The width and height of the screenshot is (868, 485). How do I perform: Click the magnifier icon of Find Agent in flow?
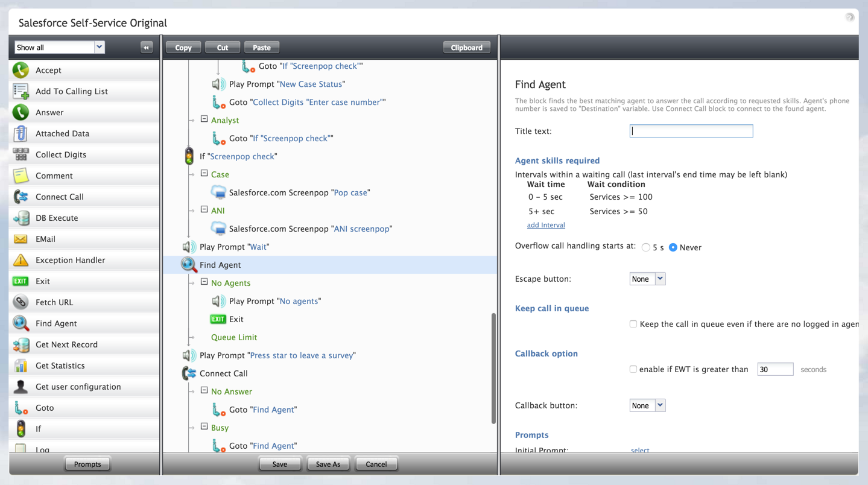pos(189,265)
